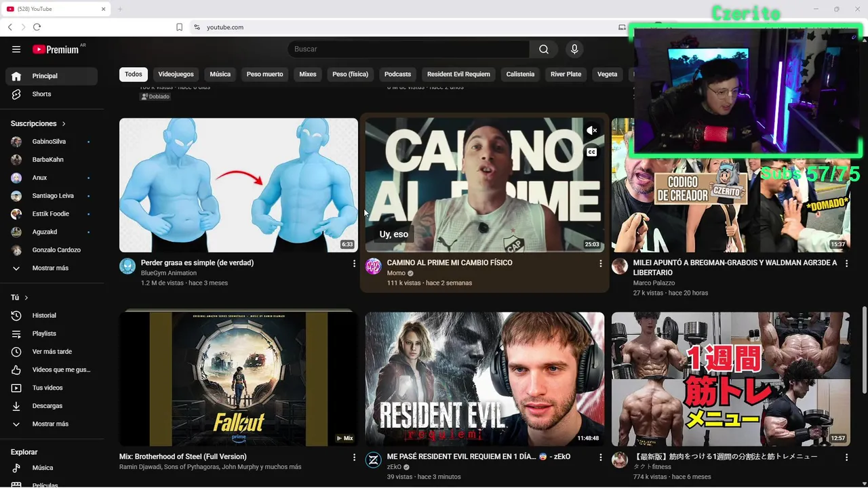Bookmark page with address bar icon
Viewport: 868px width, 488px height.
tap(179, 27)
